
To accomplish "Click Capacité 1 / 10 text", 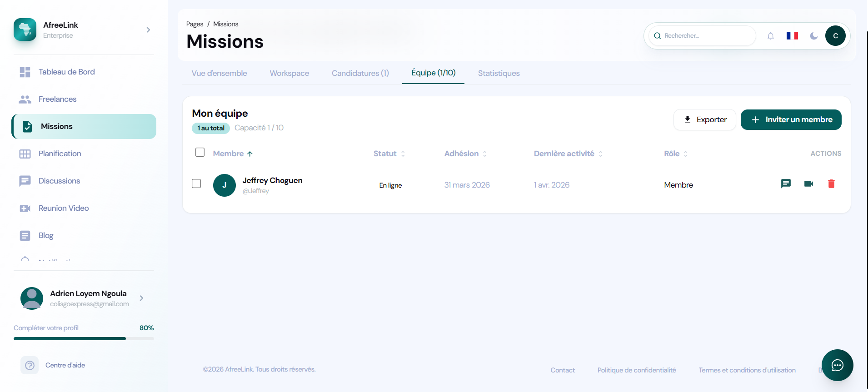I will click(259, 128).
